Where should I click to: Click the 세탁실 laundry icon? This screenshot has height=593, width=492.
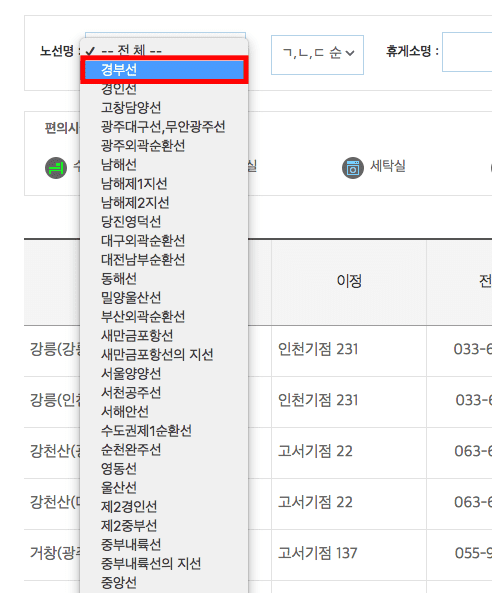(x=353, y=168)
